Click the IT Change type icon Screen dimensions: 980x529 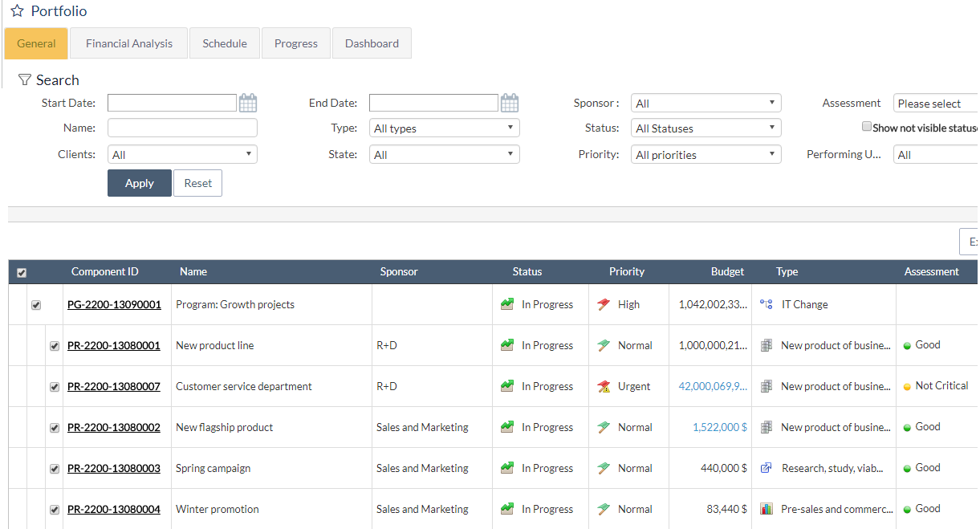[767, 305]
